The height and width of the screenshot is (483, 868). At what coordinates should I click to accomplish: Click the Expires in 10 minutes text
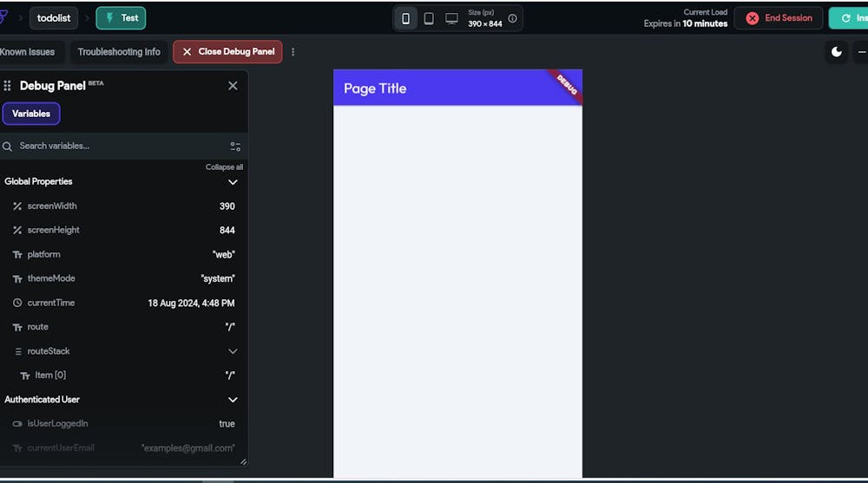point(686,23)
